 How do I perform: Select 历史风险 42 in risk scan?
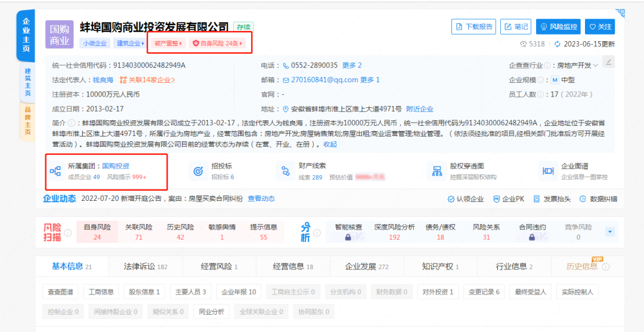pos(180,232)
